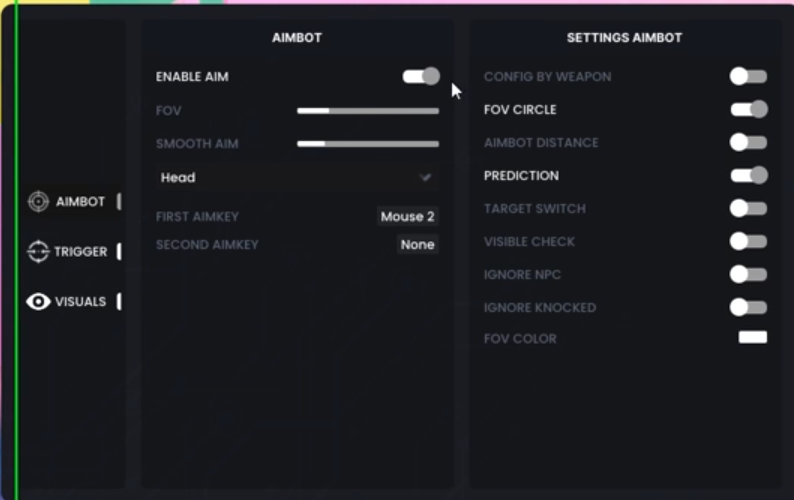
Task: Switch to the TRIGGER tab label
Action: coord(81,252)
